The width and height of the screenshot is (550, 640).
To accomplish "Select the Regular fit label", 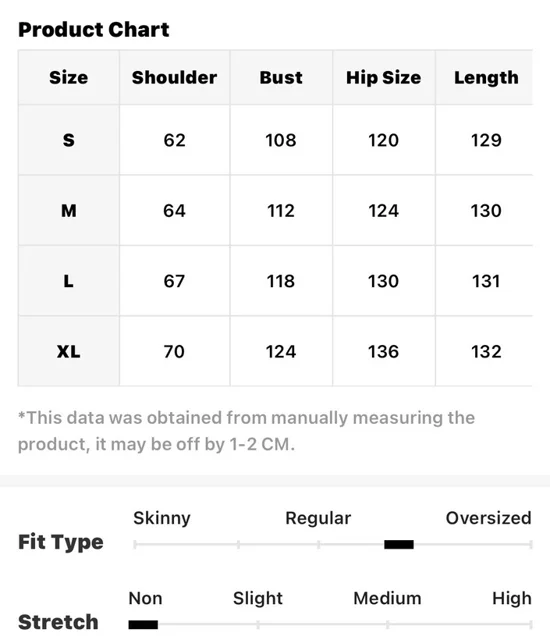I will click(x=318, y=518).
